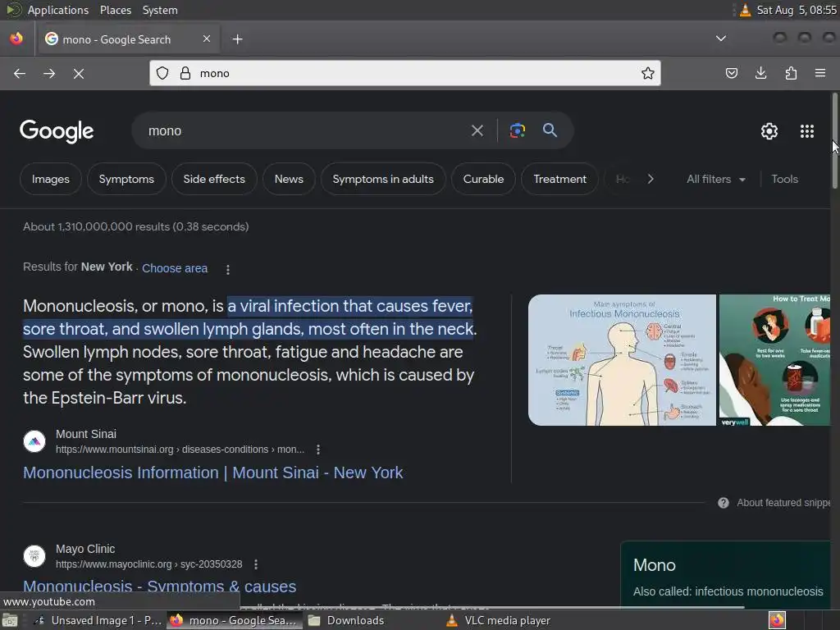Search by image with Google Lens icon
840x630 pixels.
517,130
